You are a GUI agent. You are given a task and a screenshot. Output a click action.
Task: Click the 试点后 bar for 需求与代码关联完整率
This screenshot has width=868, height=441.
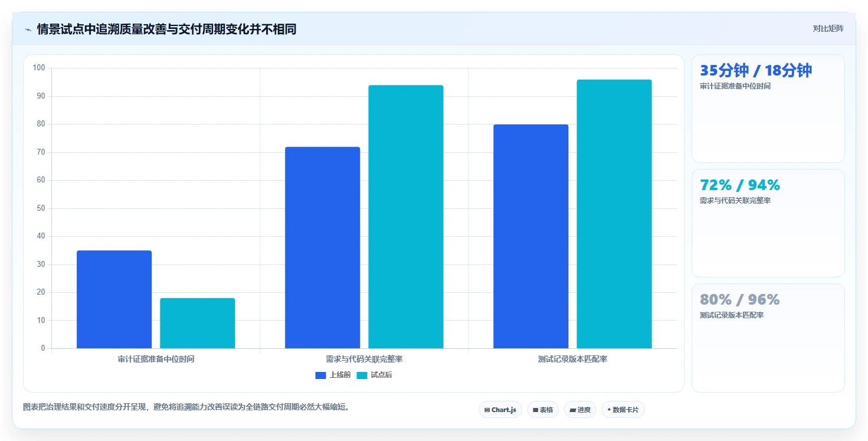click(x=406, y=217)
